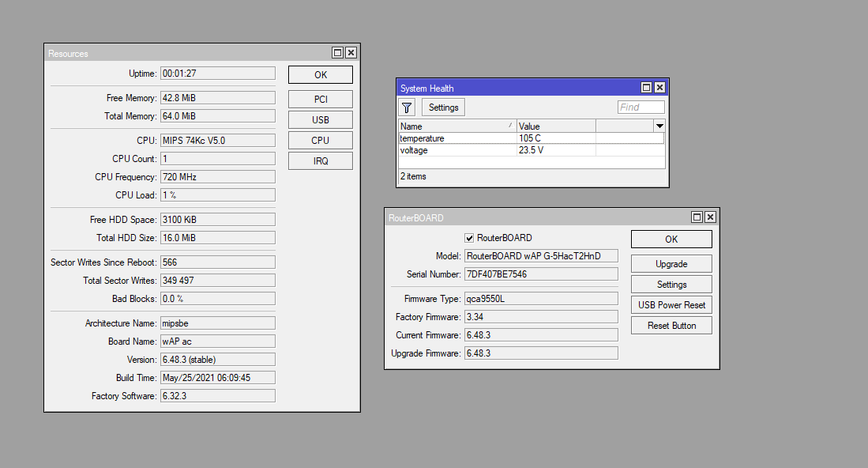Open Settings in the System Health window
Image resolution: width=868 pixels, height=468 pixels.
[x=443, y=108]
